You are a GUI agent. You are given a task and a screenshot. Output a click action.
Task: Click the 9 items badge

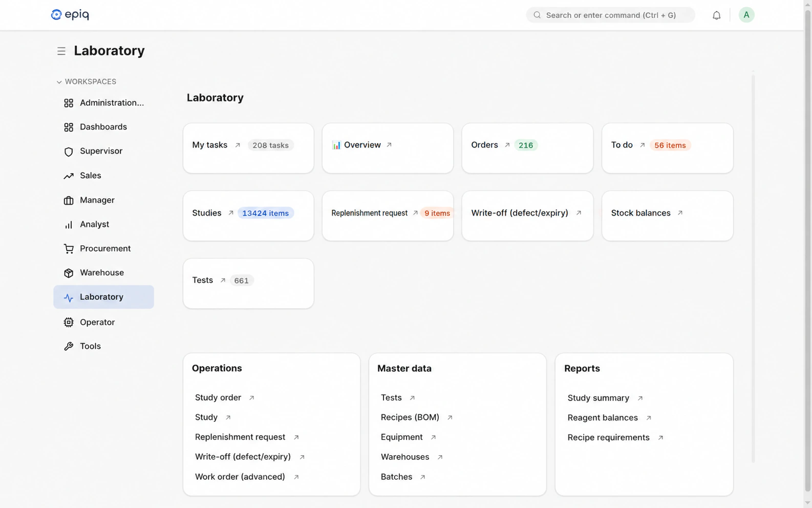pos(437,213)
